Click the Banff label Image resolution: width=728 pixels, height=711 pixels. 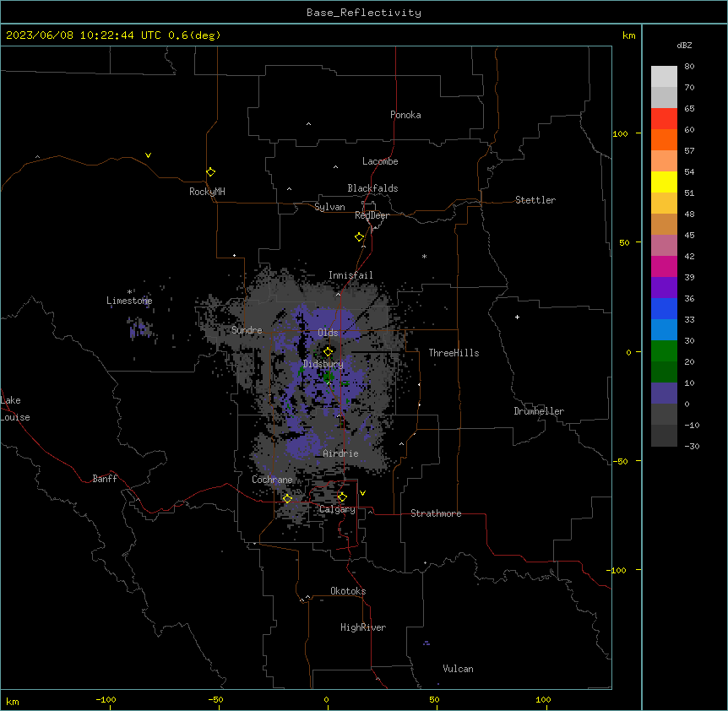pyautogui.click(x=105, y=479)
